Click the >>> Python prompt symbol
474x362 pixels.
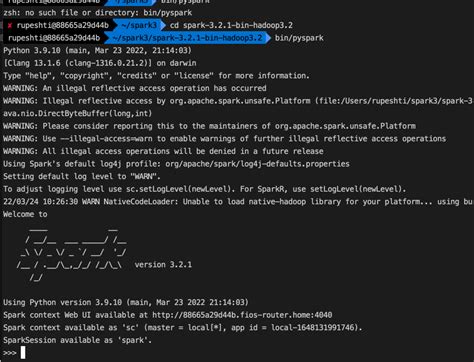[10, 353]
